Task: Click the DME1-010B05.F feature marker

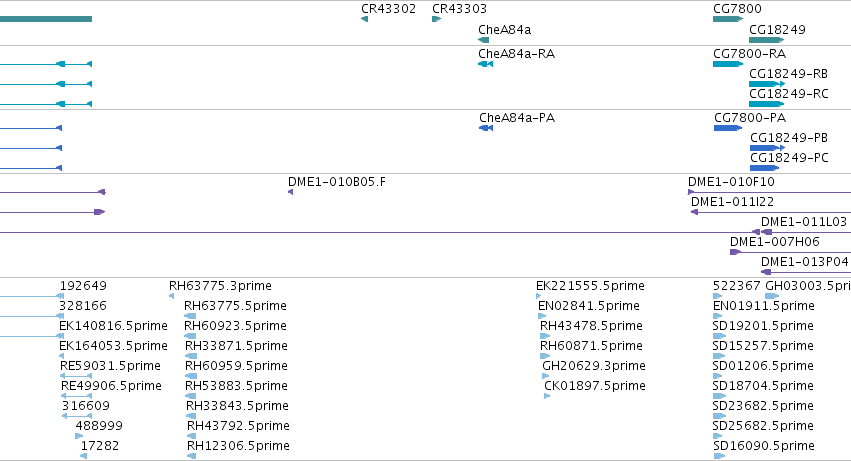Action: pyautogui.click(x=290, y=192)
